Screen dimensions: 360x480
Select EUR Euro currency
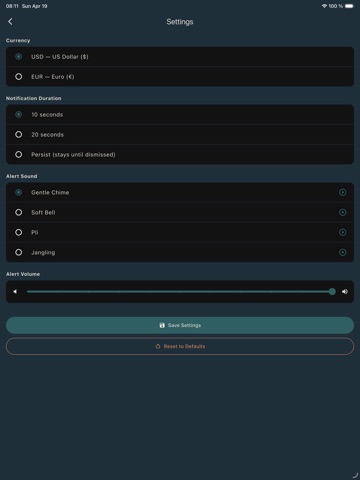click(180, 77)
